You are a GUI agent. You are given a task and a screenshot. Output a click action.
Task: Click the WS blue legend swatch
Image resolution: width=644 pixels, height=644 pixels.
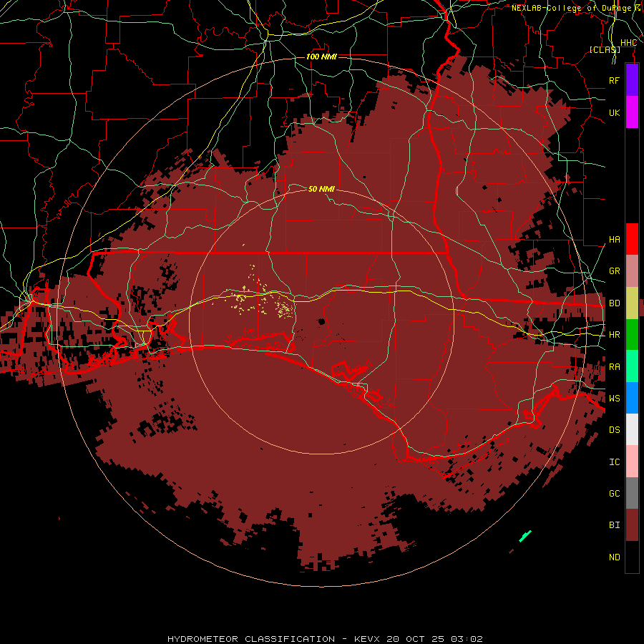632,398
